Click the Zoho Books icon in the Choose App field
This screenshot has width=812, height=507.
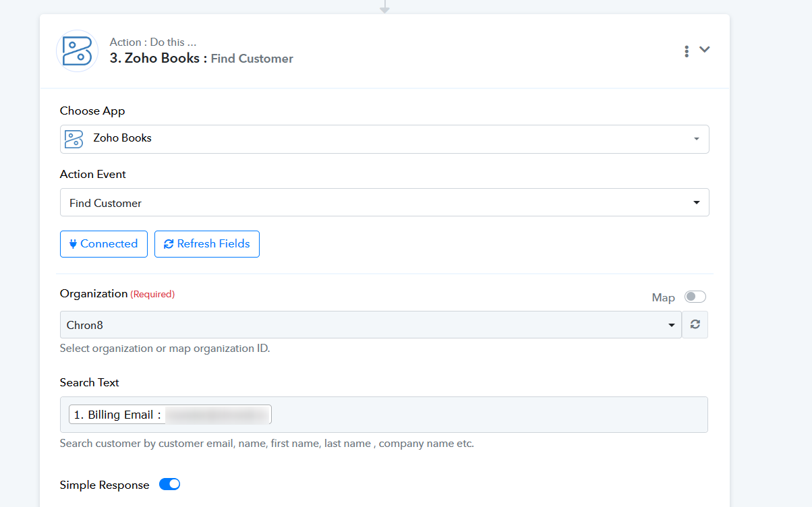point(74,139)
